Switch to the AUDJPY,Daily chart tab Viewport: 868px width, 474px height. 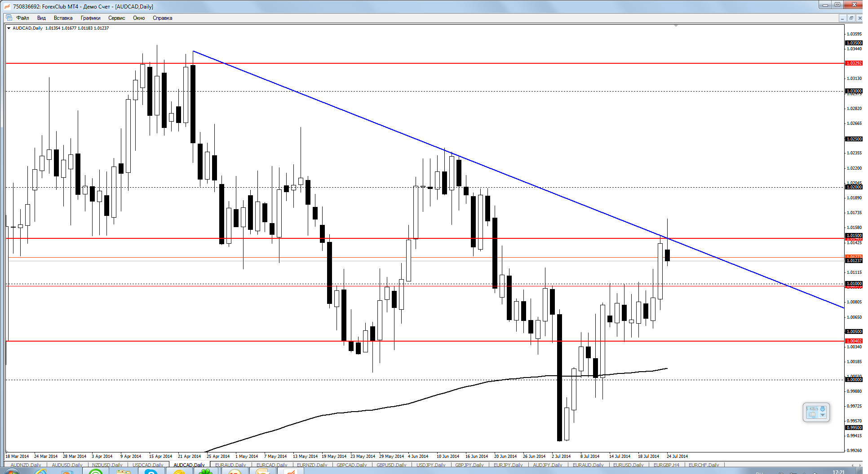547,465
